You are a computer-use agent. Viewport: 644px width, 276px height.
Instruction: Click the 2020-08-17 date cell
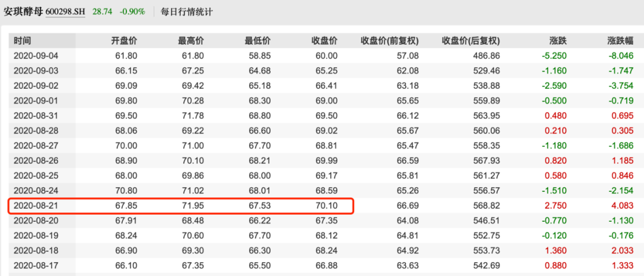(36, 265)
